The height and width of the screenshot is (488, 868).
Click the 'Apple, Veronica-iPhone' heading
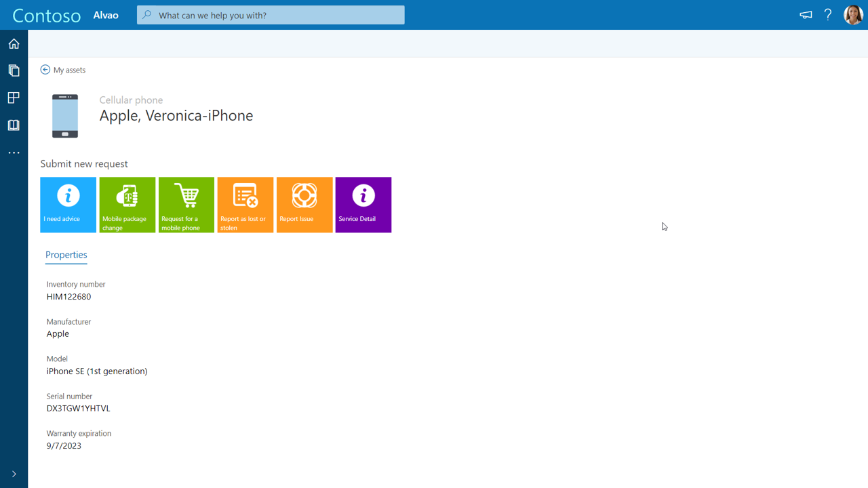click(x=176, y=116)
